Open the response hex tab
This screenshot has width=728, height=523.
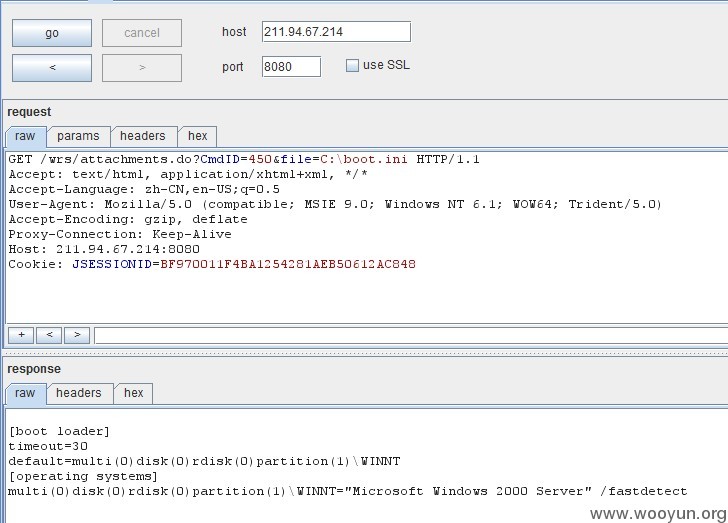click(133, 393)
